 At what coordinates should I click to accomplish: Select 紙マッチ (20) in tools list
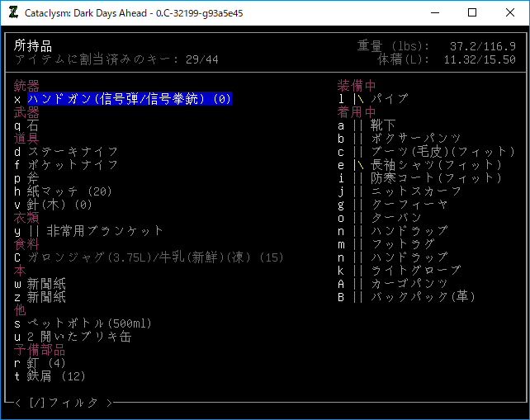69,191
